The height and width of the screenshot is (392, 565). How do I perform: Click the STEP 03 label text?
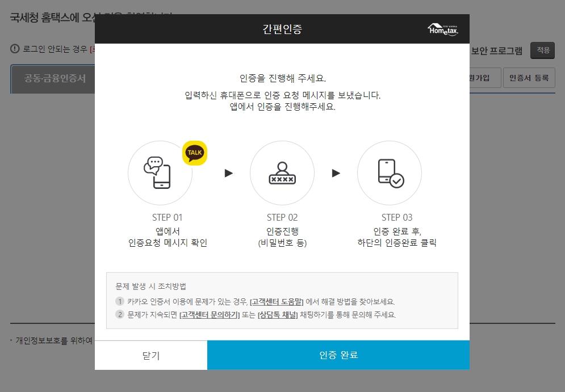397,217
